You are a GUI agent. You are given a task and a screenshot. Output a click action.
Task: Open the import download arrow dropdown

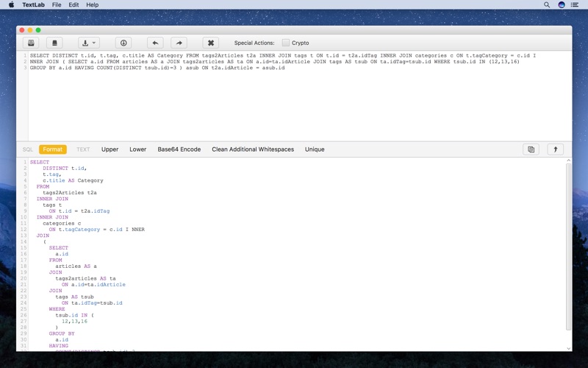[89, 43]
